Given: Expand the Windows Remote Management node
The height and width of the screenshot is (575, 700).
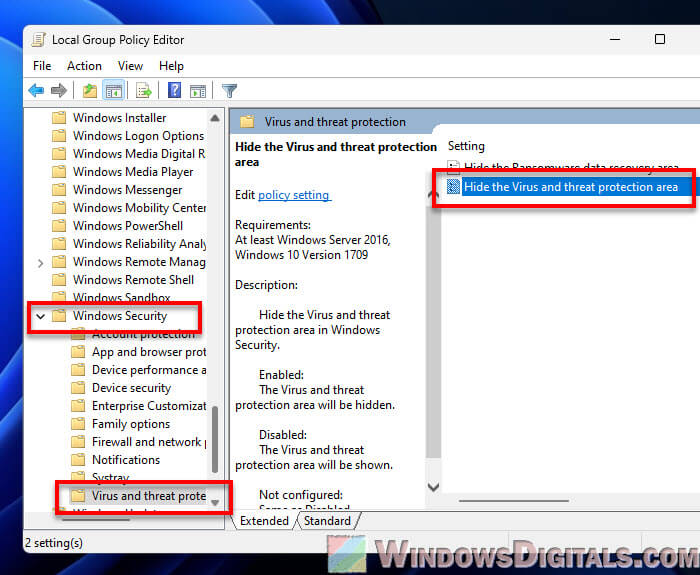Looking at the screenshot, I should [x=41, y=263].
